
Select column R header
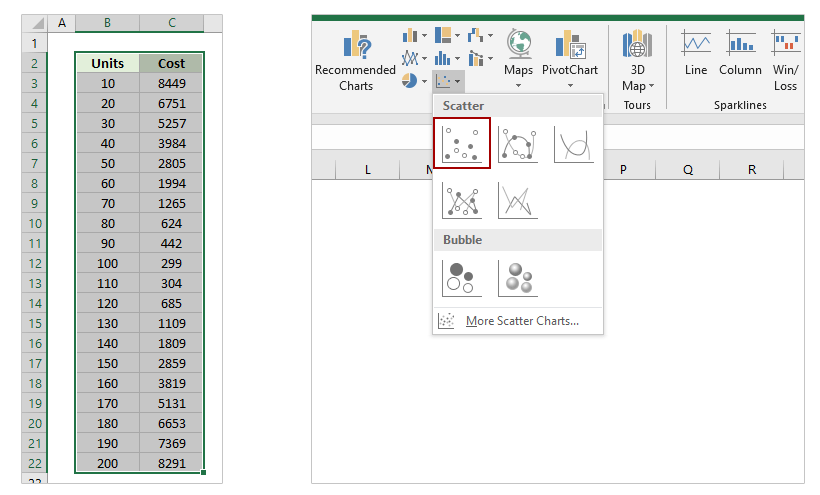pos(751,169)
